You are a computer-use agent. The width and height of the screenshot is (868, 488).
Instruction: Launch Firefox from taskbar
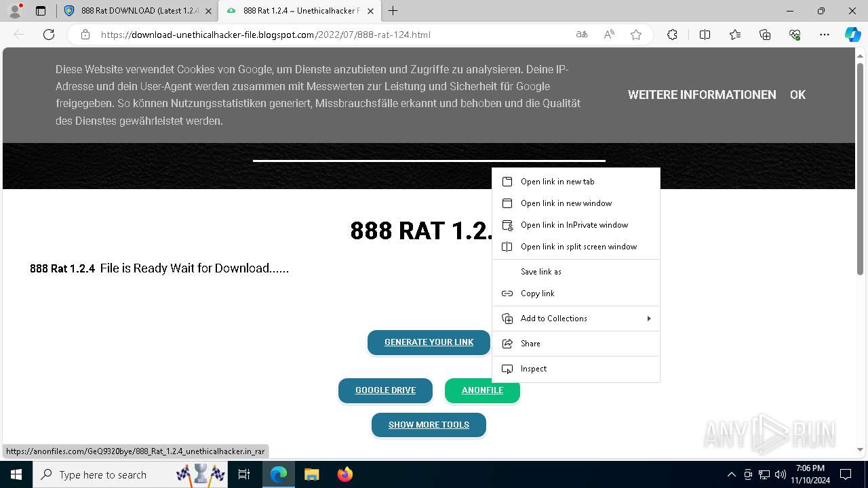pos(345,474)
